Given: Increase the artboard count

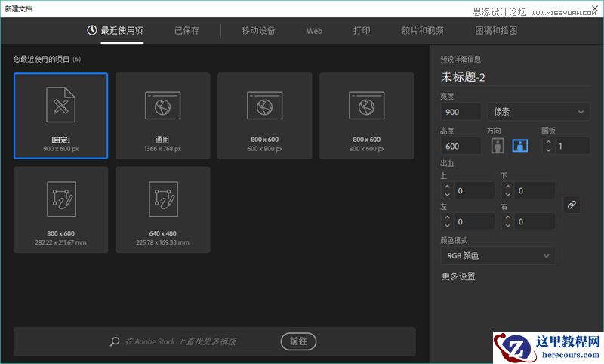Looking at the screenshot, I should 548,142.
